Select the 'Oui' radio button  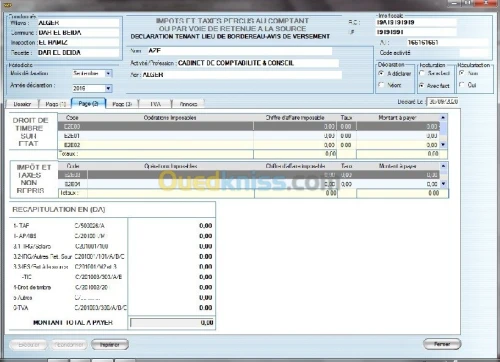tap(462, 85)
